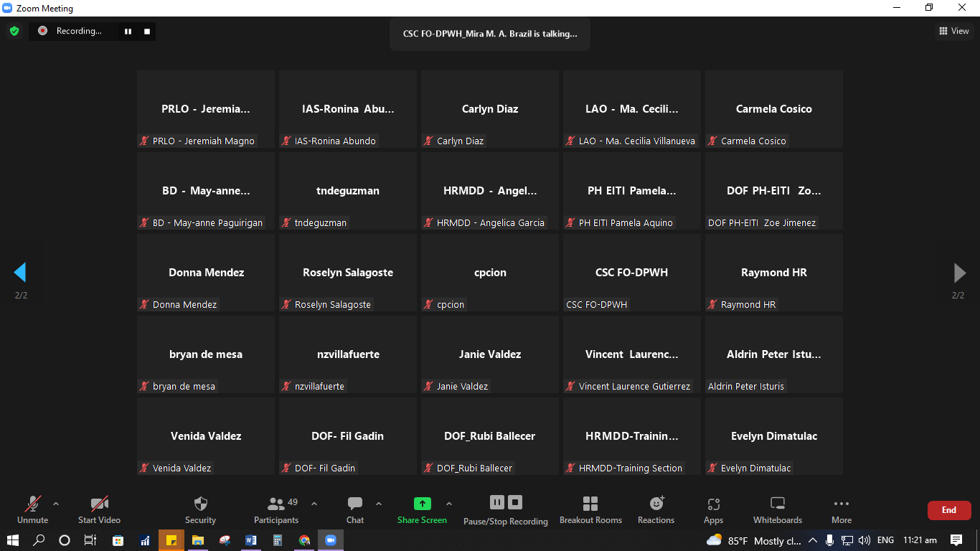
Task: Click the Evelyn Dimatulac name label
Action: coord(755,468)
